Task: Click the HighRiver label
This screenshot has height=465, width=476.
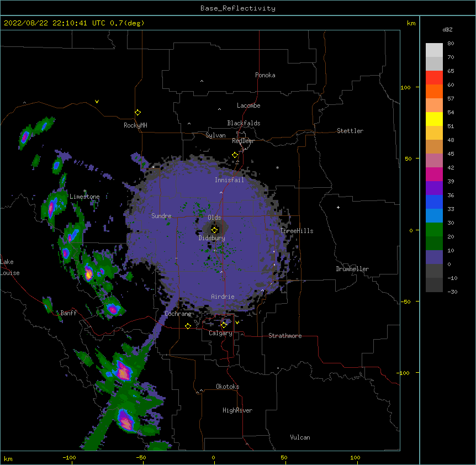Action: tap(237, 410)
